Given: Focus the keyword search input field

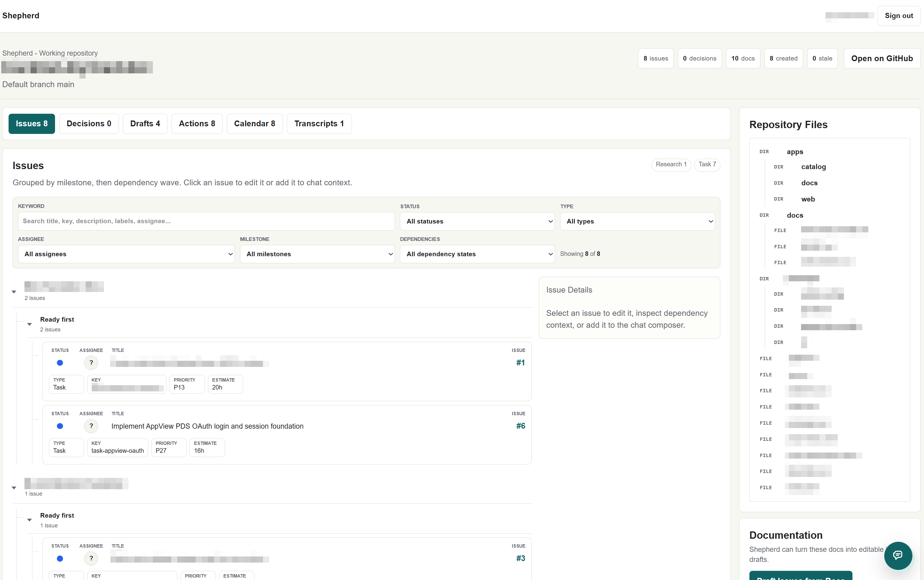Looking at the screenshot, I should 206,221.
